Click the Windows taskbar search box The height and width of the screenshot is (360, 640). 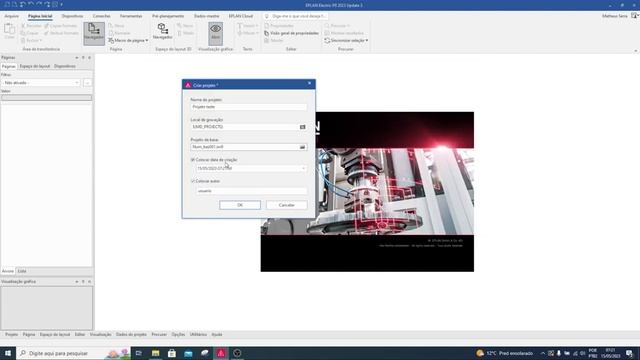[73, 353]
